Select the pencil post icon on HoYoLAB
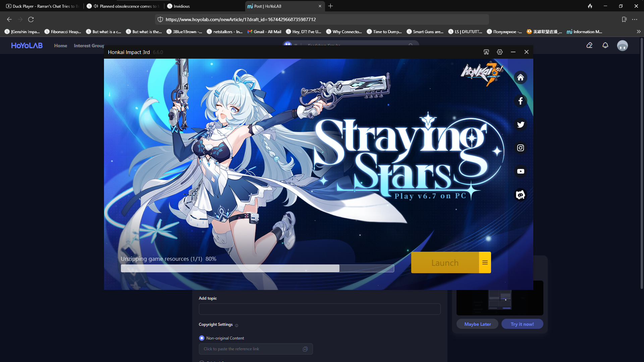Viewport: 644px width, 362px height. coord(589,45)
